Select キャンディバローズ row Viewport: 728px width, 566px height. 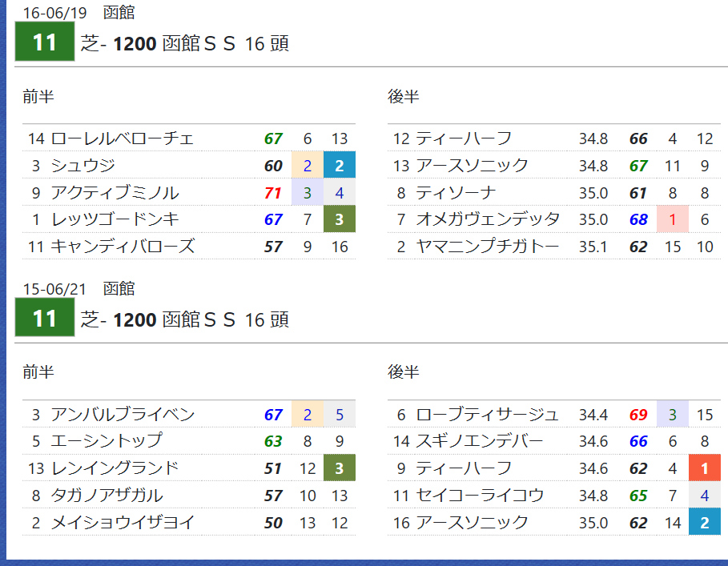189,246
